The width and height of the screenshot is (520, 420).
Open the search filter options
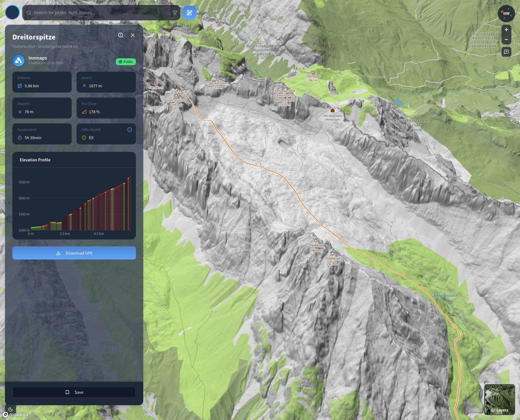pos(175,13)
